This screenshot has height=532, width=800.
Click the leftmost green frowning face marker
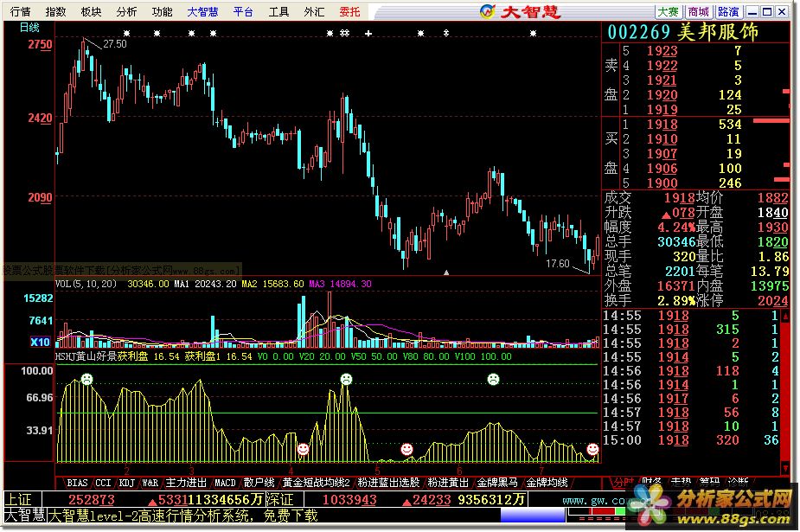click(86, 379)
